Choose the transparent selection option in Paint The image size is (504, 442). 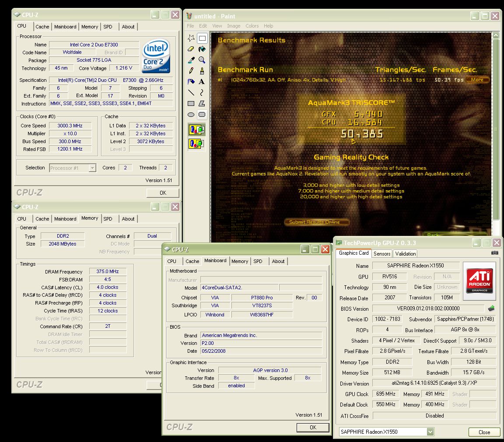point(197,143)
